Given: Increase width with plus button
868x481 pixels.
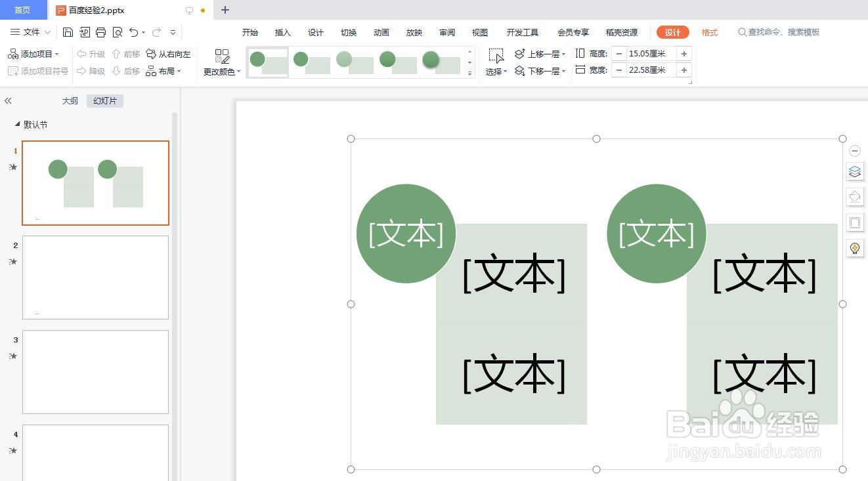Looking at the screenshot, I should coord(684,70).
